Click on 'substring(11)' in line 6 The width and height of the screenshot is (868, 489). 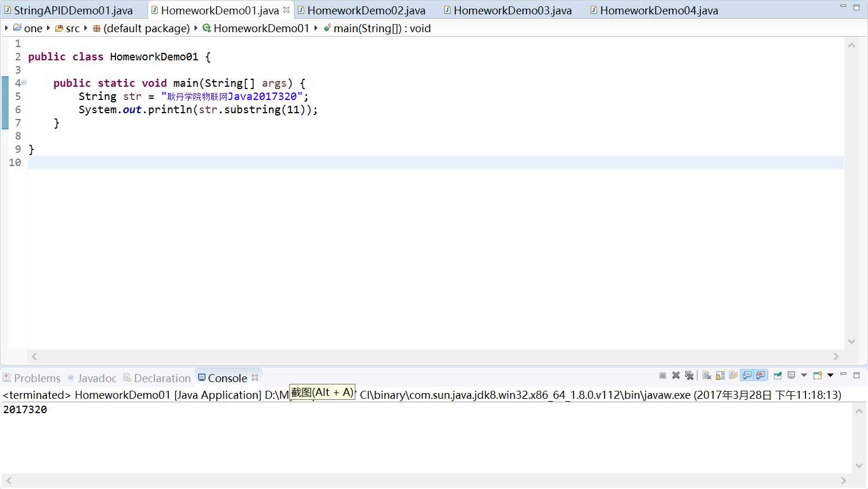[x=265, y=109]
